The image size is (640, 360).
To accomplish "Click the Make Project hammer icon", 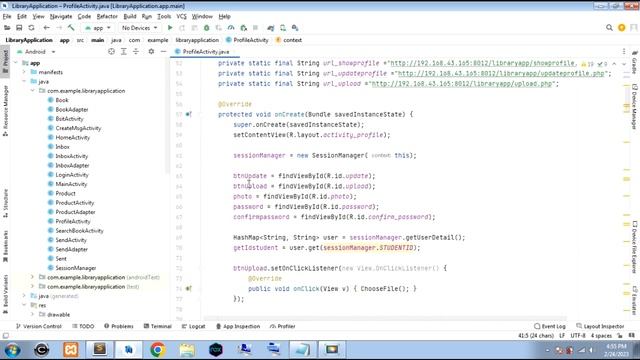I will (x=71, y=28).
